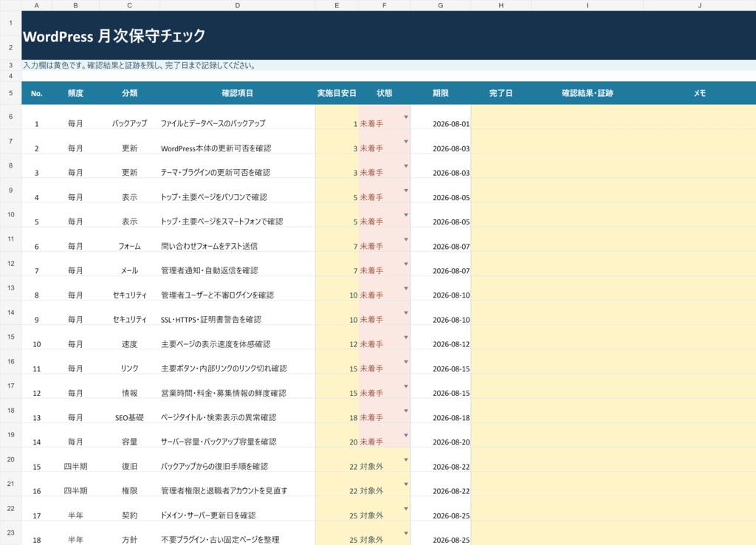Image resolution: width=756 pixels, height=545 pixels.
Task: Open status dropdown for 営業時間・料金・募集情報の鮮度確認 row
Action: [x=405, y=386]
